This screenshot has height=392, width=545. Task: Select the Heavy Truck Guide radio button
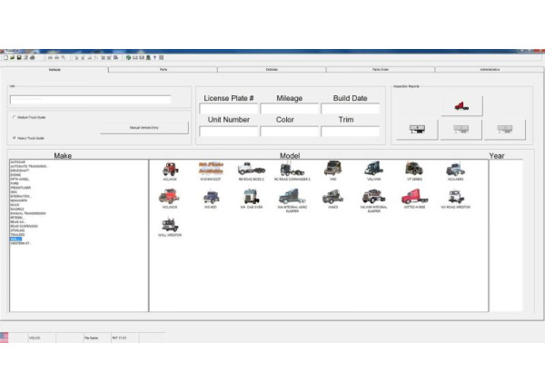tap(14, 138)
